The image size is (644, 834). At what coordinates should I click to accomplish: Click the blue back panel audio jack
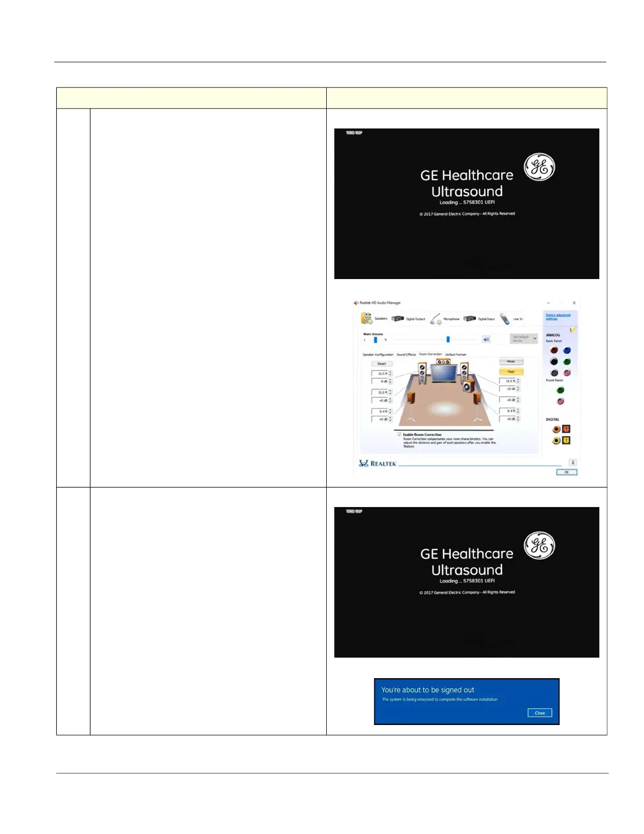(567, 350)
